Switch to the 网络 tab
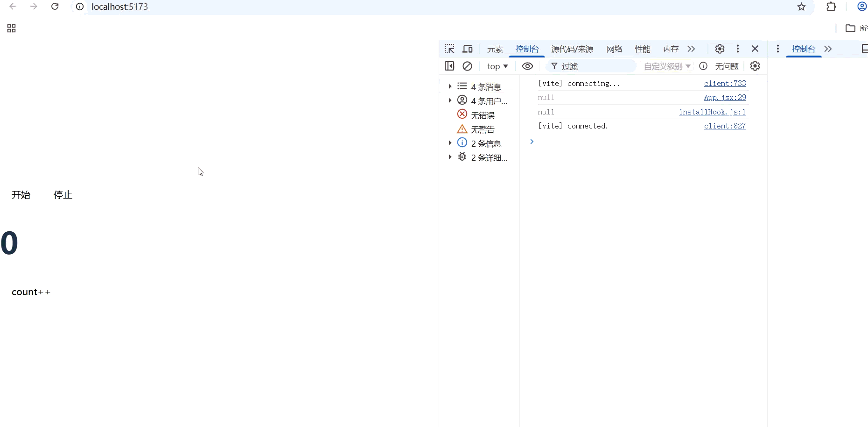This screenshot has height=427, width=868. pyautogui.click(x=614, y=49)
